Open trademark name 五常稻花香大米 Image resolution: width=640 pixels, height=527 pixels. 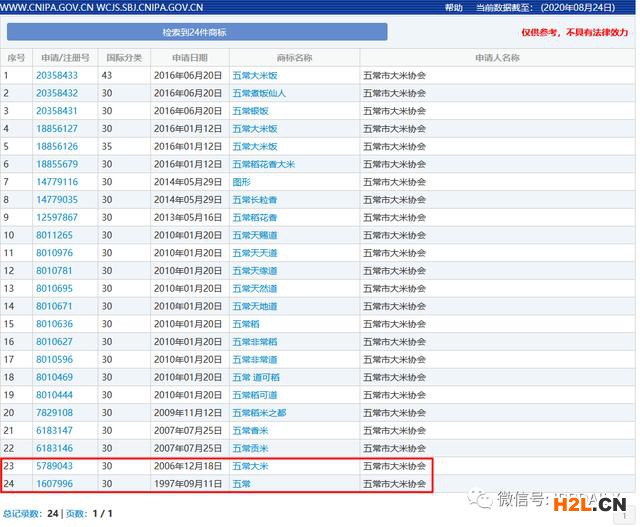pyautogui.click(x=264, y=164)
